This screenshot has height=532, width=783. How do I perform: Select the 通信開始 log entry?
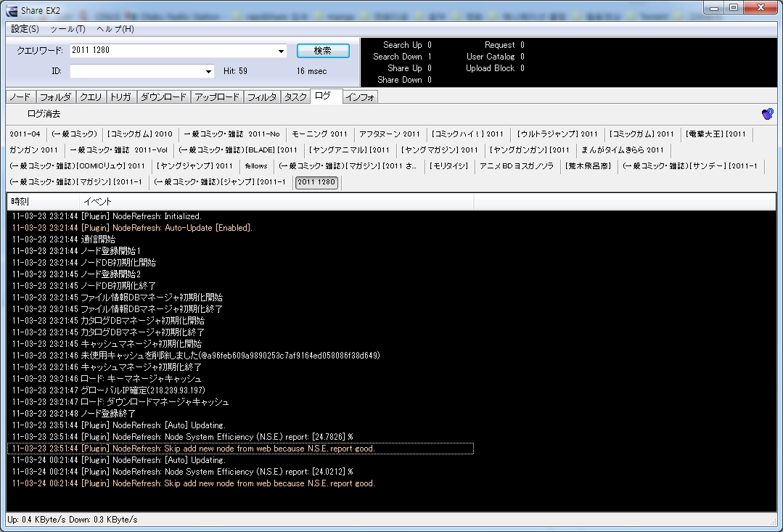coord(240,240)
